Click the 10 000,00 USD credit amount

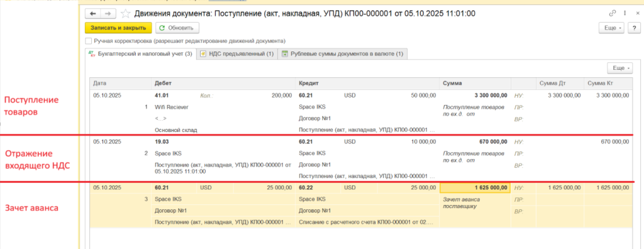pos(423,141)
